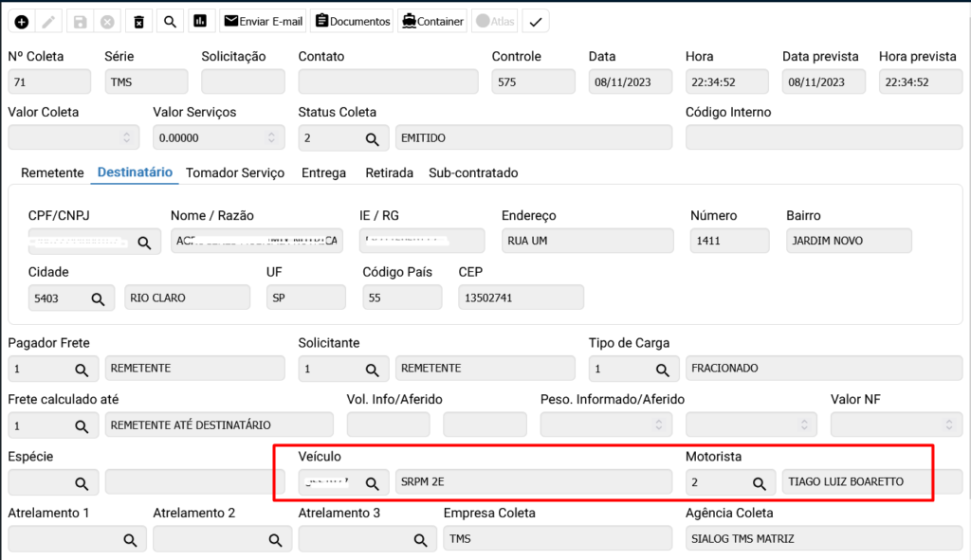The width and height of the screenshot is (971, 560).
Task: Open the bar chart report icon
Action: [x=199, y=21]
